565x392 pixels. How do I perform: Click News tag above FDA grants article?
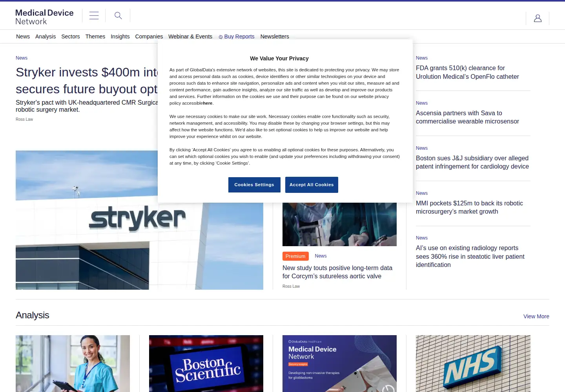click(x=422, y=58)
